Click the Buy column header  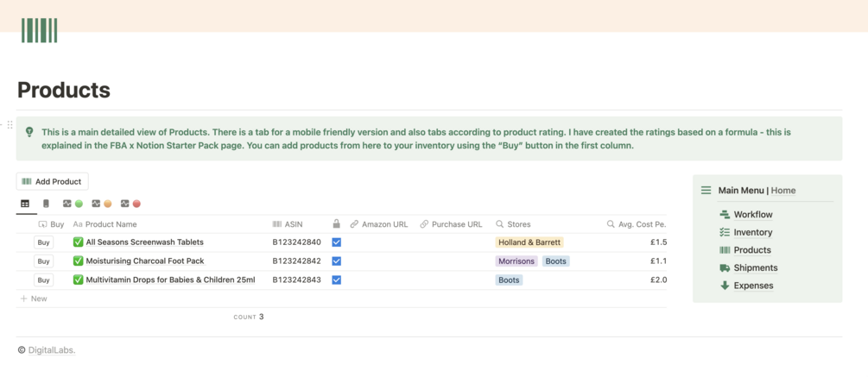tap(51, 224)
